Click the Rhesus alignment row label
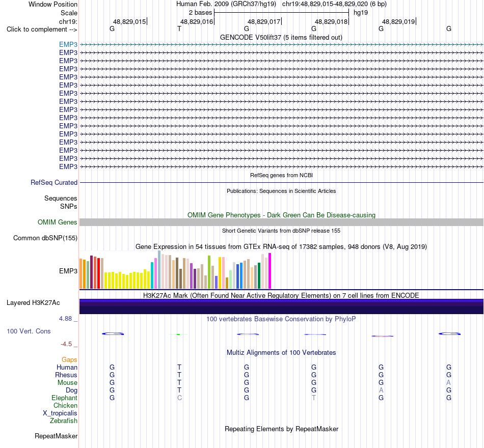 point(66,375)
